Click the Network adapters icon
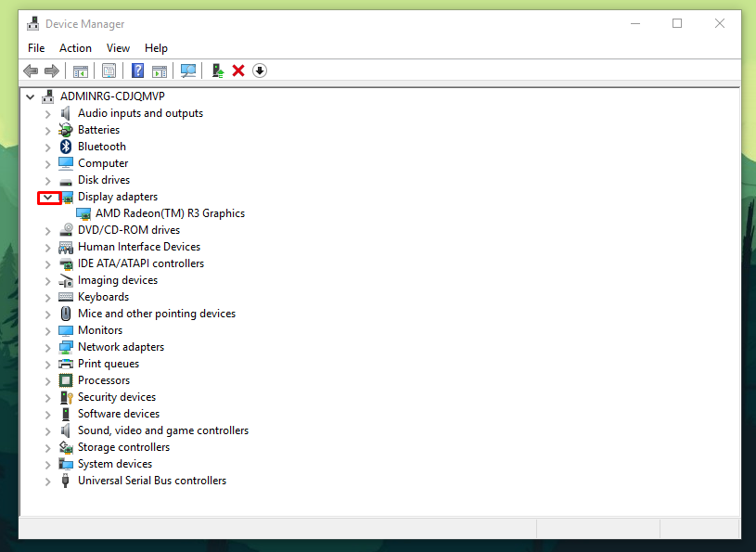The width and height of the screenshot is (756, 552). point(66,347)
